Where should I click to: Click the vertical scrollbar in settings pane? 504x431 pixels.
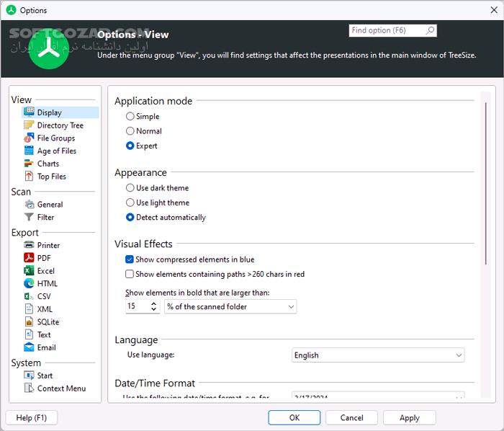(x=486, y=183)
